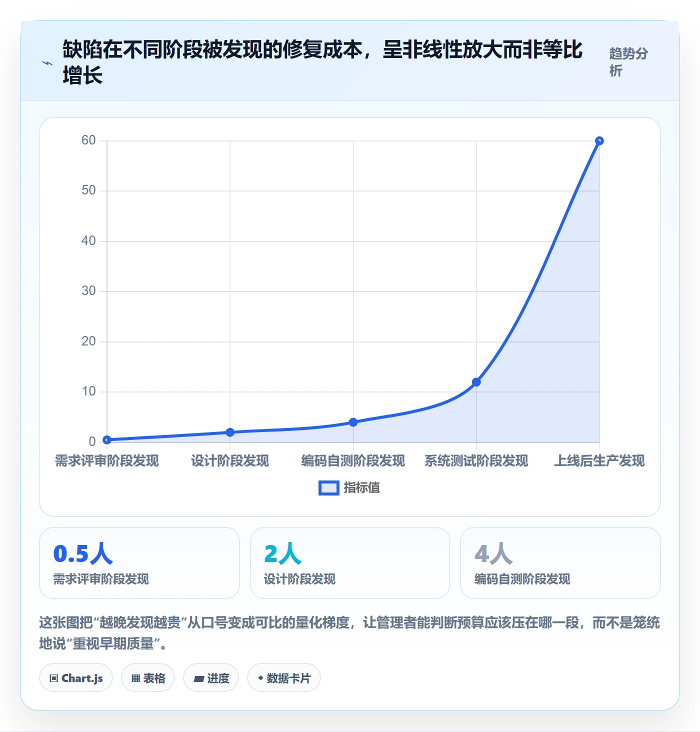Click the 设计阶段发现 caption in the second card
The height and width of the screenshot is (732, 700).
click(299, 579)
